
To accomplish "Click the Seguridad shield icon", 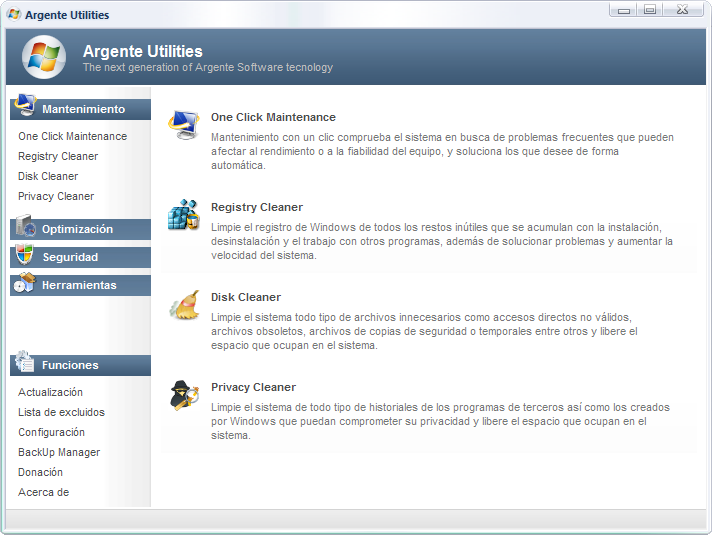I will coord(24,256).
